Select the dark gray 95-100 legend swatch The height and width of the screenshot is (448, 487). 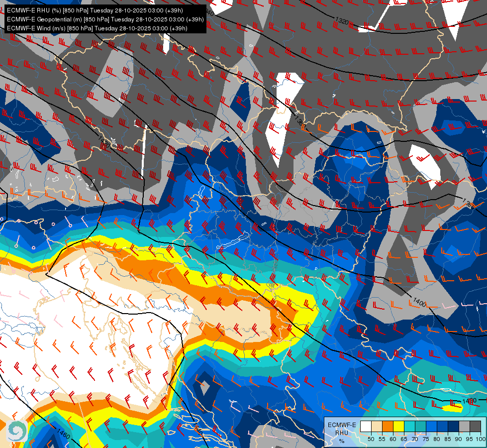[x=475, y=426]
